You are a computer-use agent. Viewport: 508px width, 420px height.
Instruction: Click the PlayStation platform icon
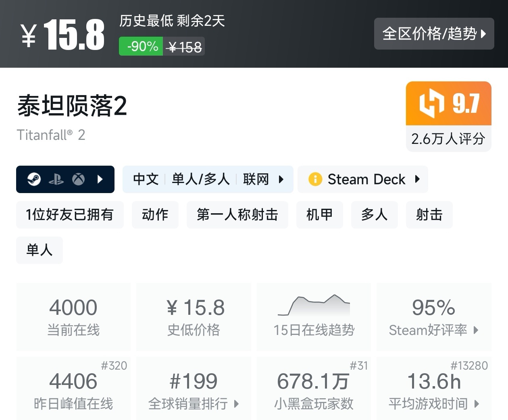(56, 179)
